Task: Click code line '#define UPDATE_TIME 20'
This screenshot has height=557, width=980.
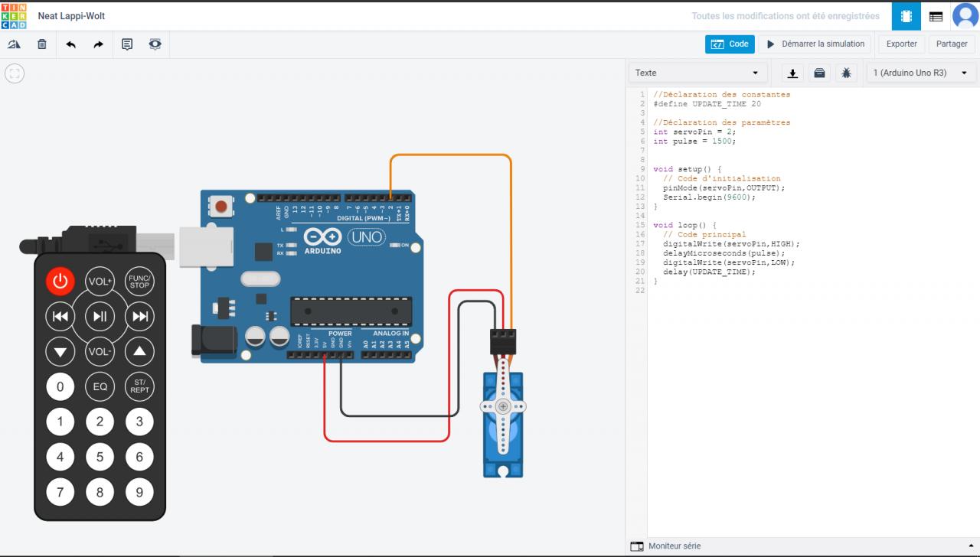Action: 707,104
